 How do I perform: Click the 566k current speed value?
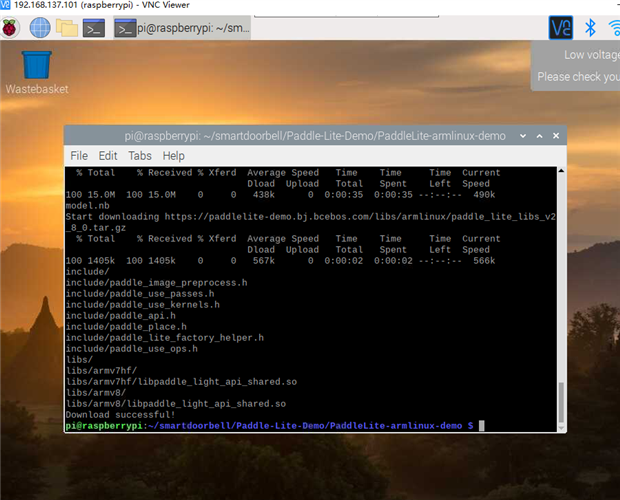[484, 260]
